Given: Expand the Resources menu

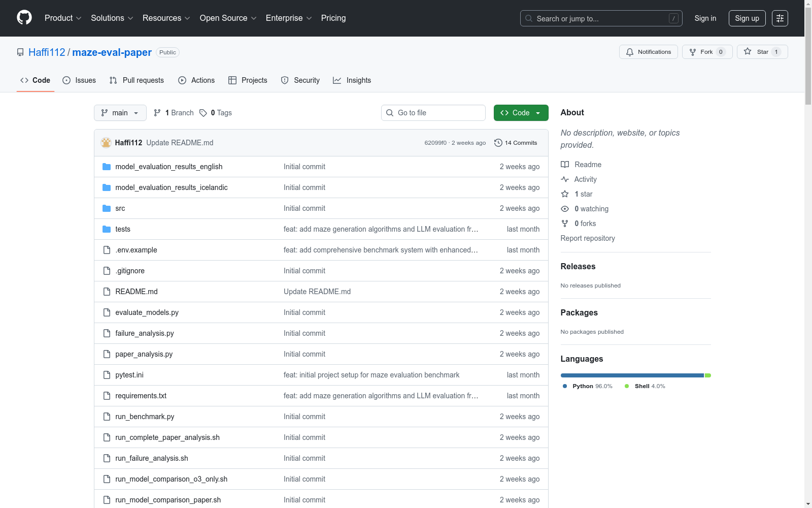Looking at the screenshot, I should (166, 18).
